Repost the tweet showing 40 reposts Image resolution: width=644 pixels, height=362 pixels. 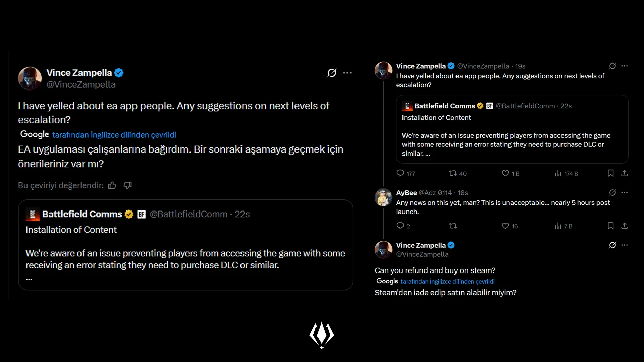tap(453, 173)
